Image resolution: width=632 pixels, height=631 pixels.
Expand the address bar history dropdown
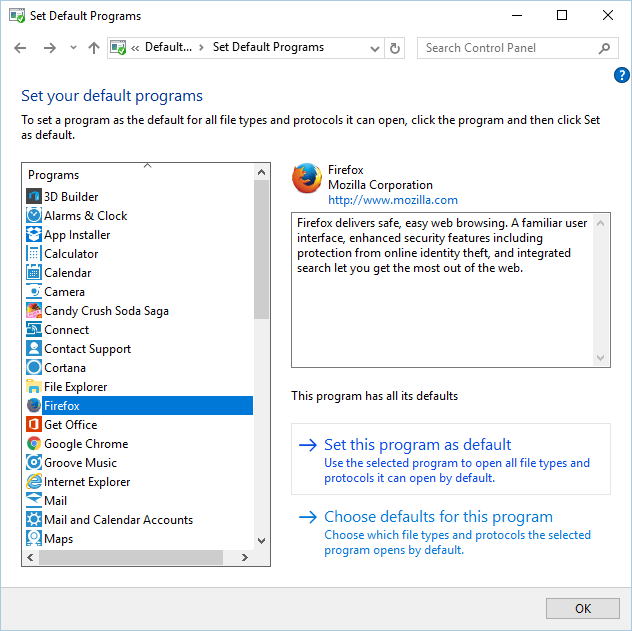pyautogui.click(x=375, y=49)
